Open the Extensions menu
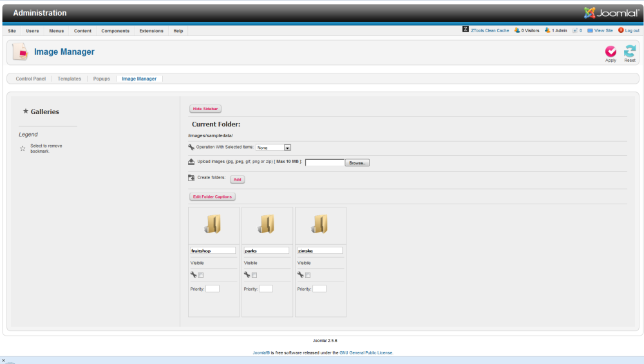Viewport: 644px width, 364px height. click(x=151, y=31)
